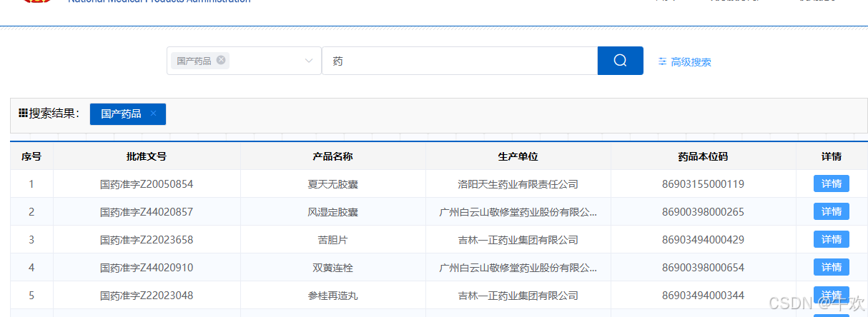Click the 生产单位 column header
868x317 pixels.
[518, 156]
